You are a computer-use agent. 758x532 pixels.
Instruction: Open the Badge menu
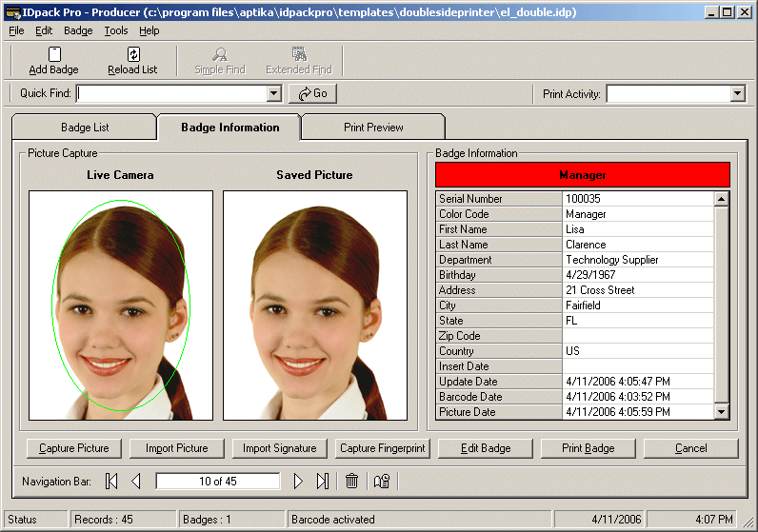point(78,30)
